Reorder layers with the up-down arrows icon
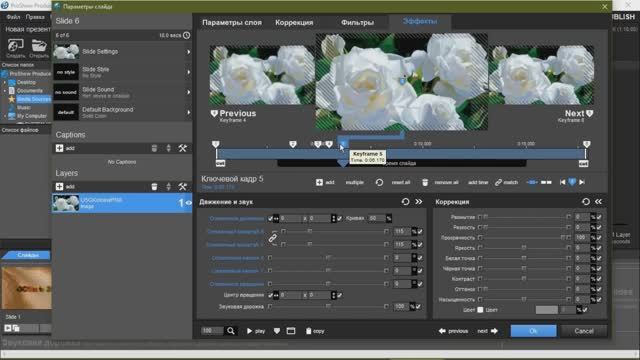This screenshot has height=360, width=640. click(x=169, y=187)
